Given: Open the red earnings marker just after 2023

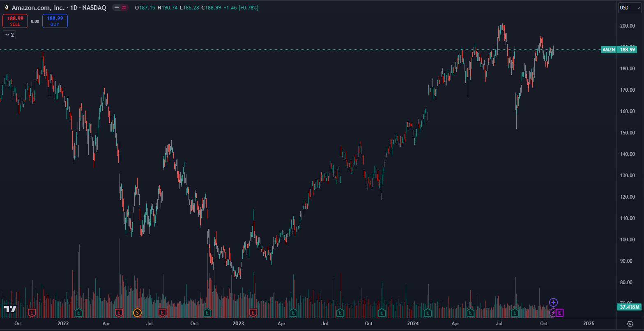Looking at the screenshot, I should 253,313.
